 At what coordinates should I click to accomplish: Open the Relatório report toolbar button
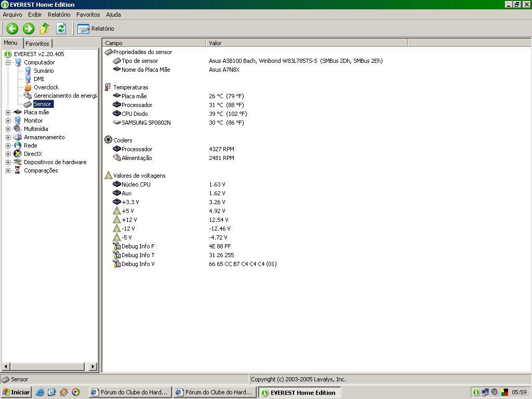(x=96, y=29)
